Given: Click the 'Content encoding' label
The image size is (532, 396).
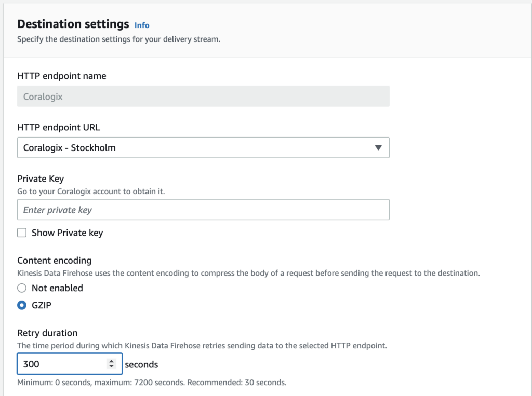Looking at the screenshot, I should 54,261.
